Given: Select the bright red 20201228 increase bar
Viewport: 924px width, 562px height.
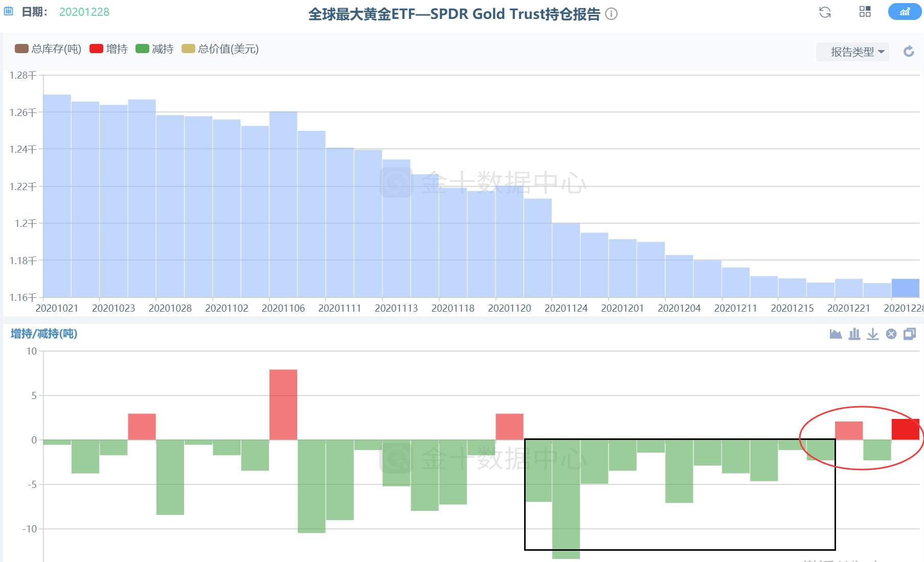Looking at the screenshot, I should tap(905, 429).
